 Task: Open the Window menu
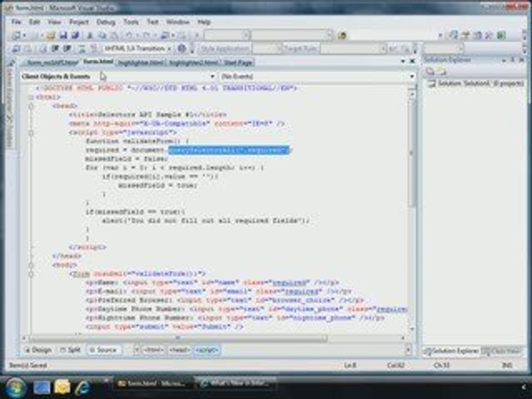(178, 22)
